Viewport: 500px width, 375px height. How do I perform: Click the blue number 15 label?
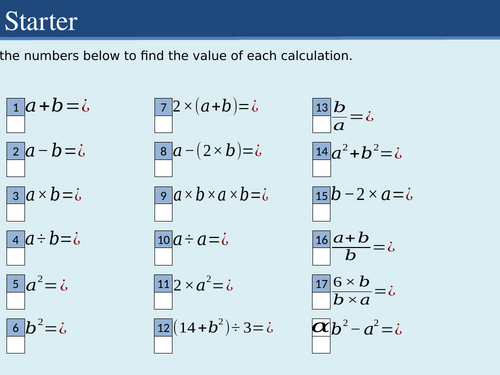click(322, 195)
